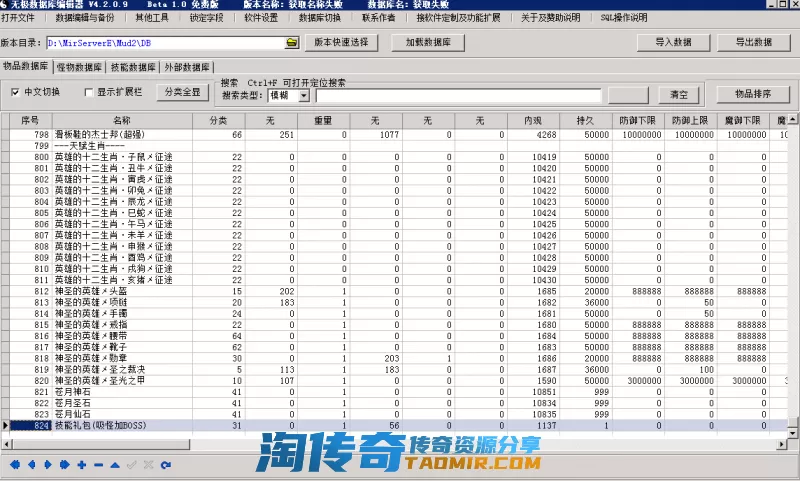Jump to first record navigator arrow
The width and height of the screenshot is (800, 481).
tap(14, 465)
